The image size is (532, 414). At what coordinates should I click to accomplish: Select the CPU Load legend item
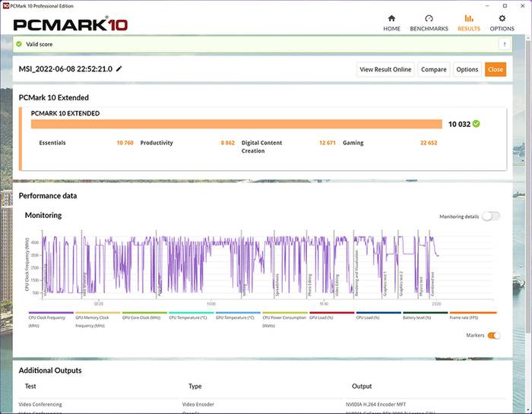click(378, 316)
